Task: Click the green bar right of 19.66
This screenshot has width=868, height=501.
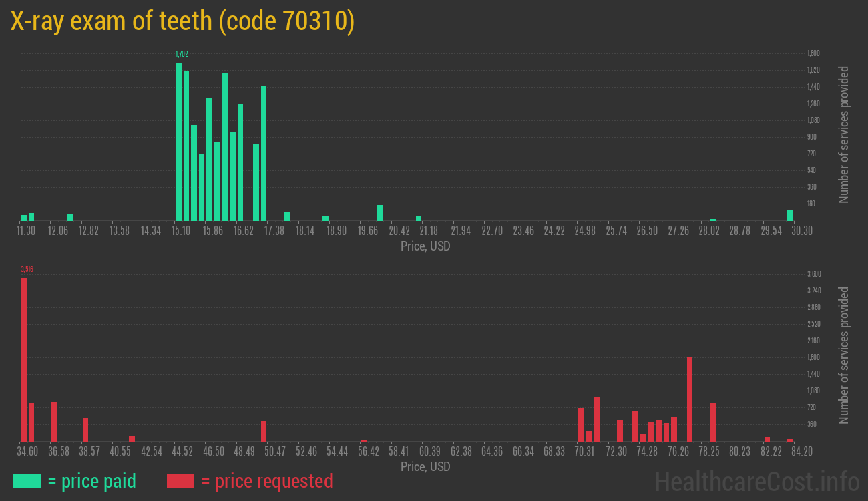Action: pyautogui.click(x=380, y=212)
